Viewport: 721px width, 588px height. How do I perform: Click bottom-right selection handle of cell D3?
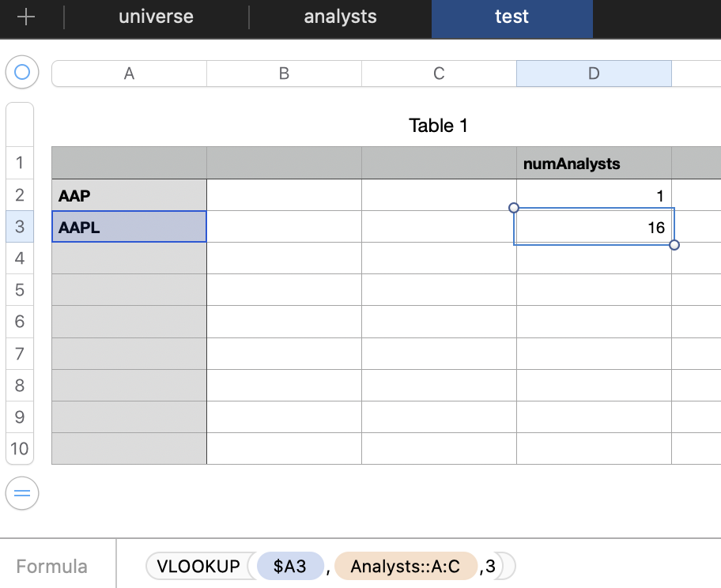[x=674, y=245]
